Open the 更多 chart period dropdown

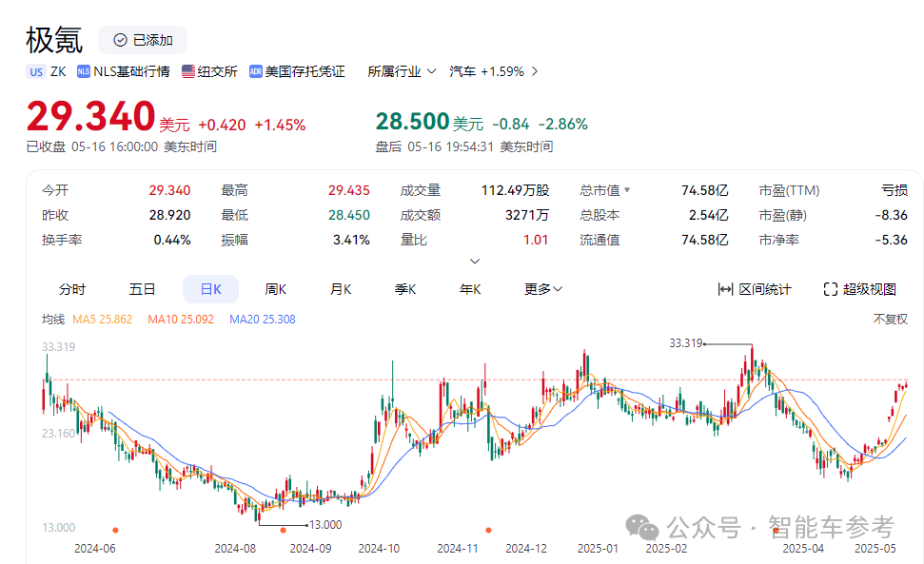543,289
